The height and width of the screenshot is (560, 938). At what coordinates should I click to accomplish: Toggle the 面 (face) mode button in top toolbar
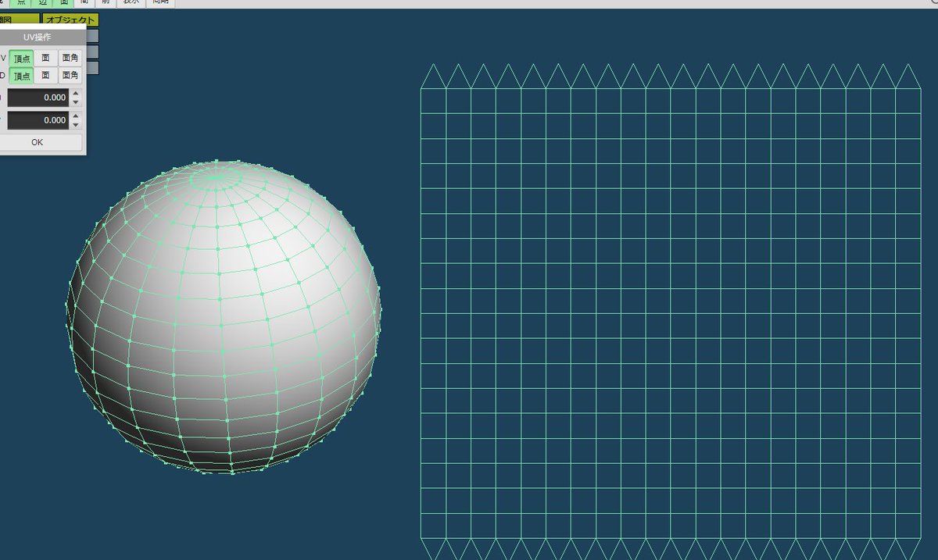pyautogui.click(x=63, y=3)
